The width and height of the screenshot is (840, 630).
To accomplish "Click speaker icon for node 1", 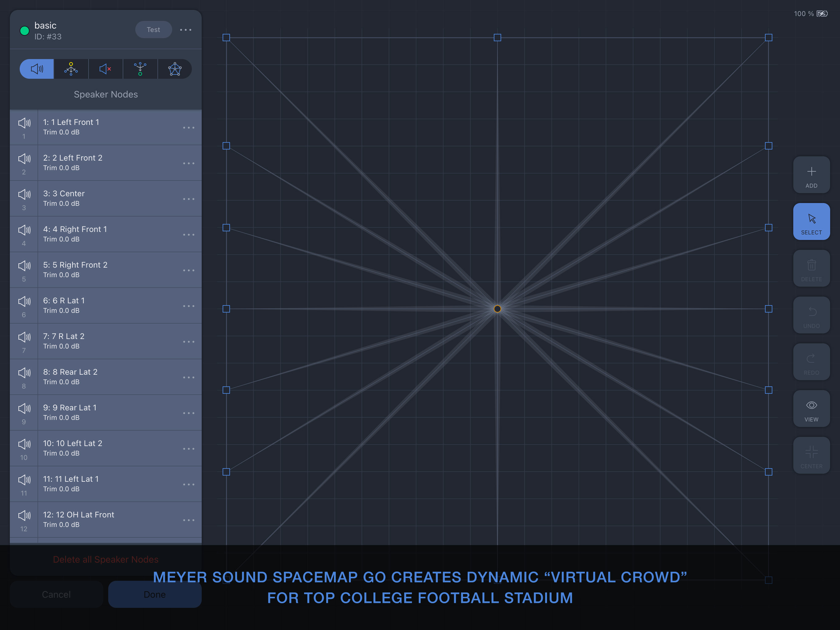I will click(x=24, y=123).
